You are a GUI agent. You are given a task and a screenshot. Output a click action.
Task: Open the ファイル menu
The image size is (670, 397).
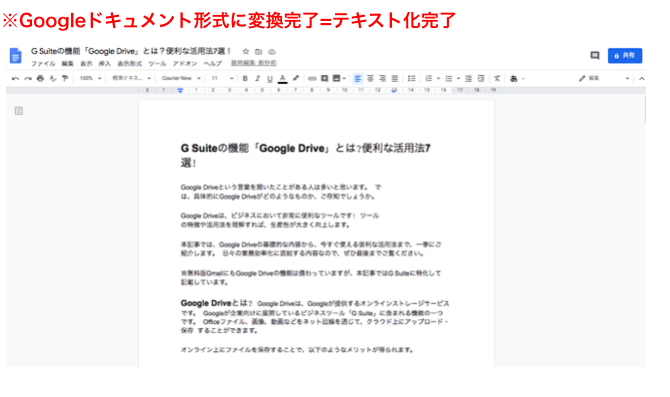click(x=43, y=64)
